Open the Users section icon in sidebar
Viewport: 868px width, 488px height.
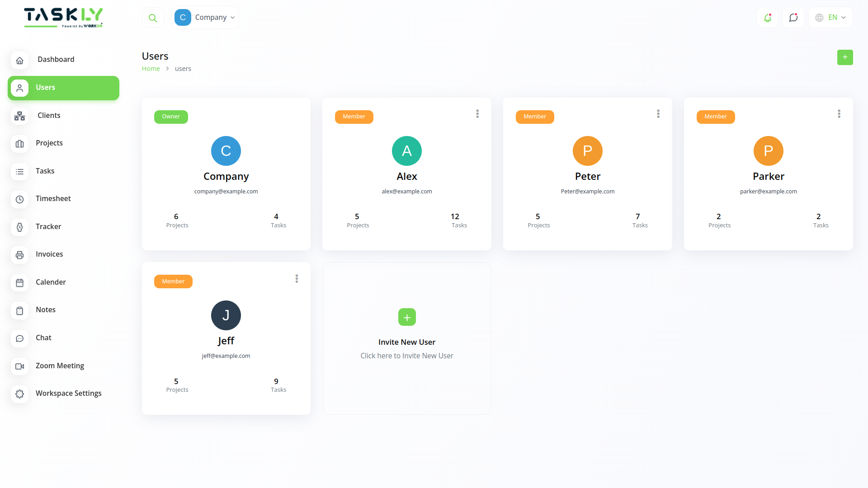19,88
